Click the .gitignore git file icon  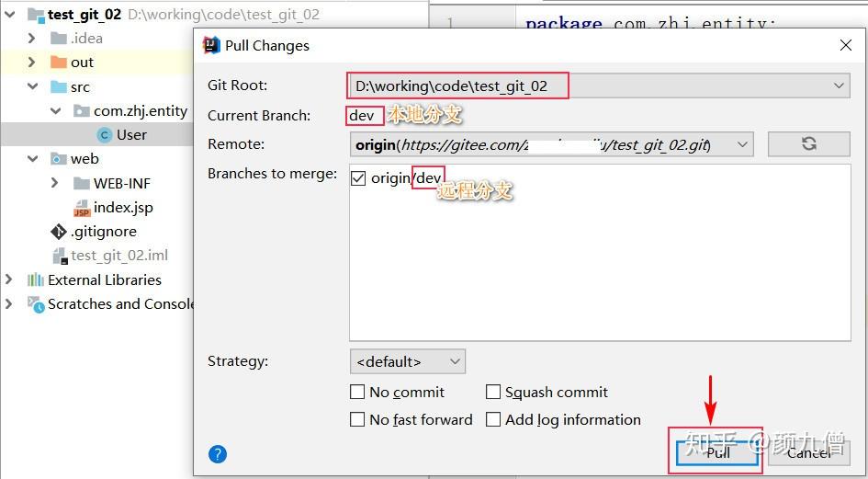(58, 231)
